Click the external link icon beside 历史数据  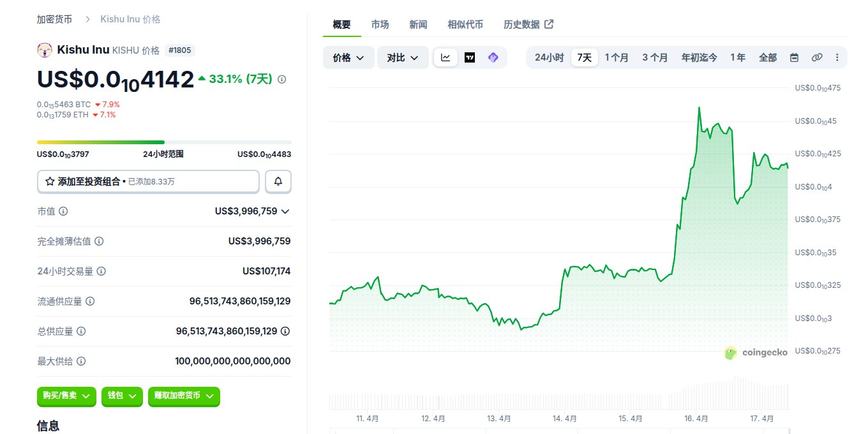tap(549, 24)
